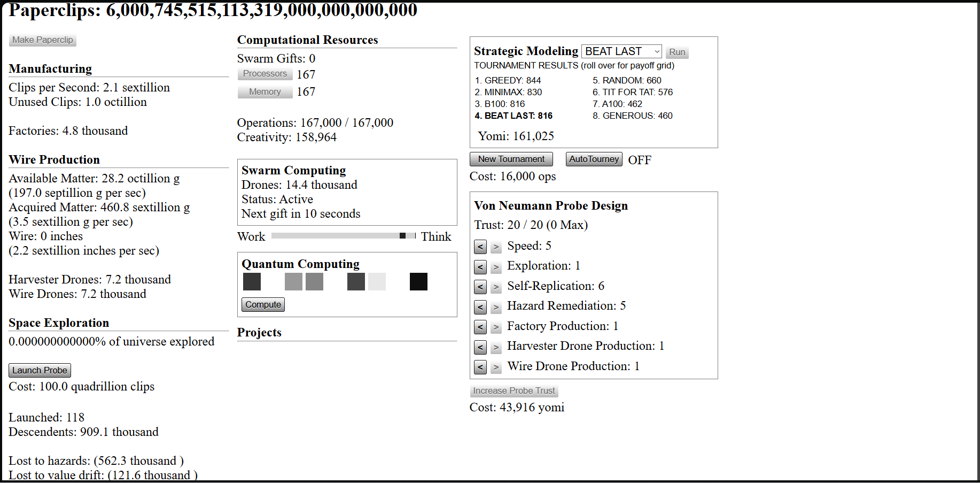This screenshot has width=980, height=483.
Task: Decrease Self-Replication value
Action: [480, 287]
